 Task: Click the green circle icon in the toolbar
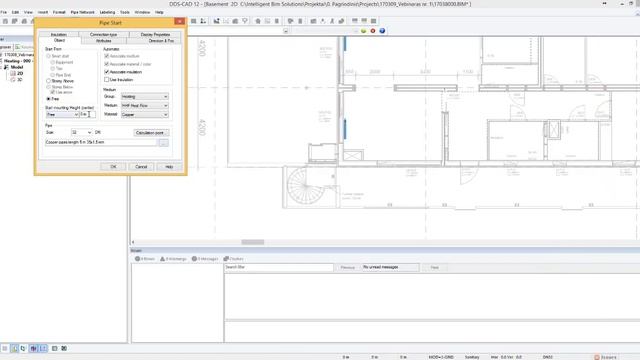coord(363,31)
